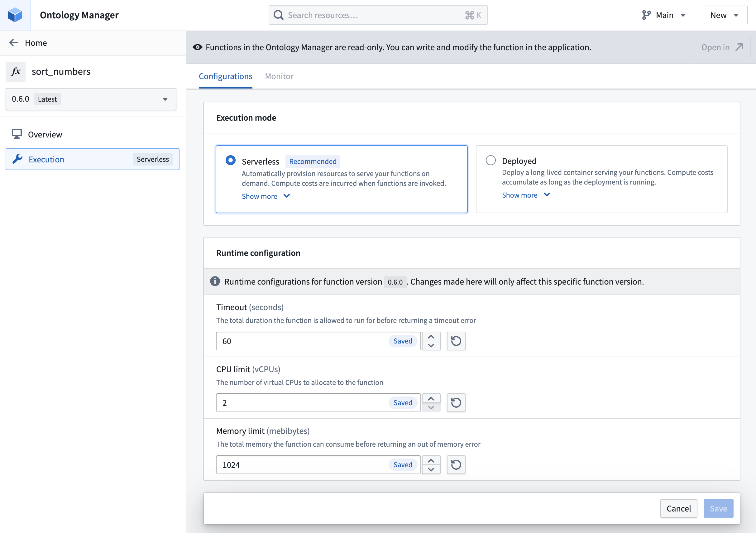Expand Show more under Serverless
The height and width of the screenshot is (533, 756).
coord(266,196)
